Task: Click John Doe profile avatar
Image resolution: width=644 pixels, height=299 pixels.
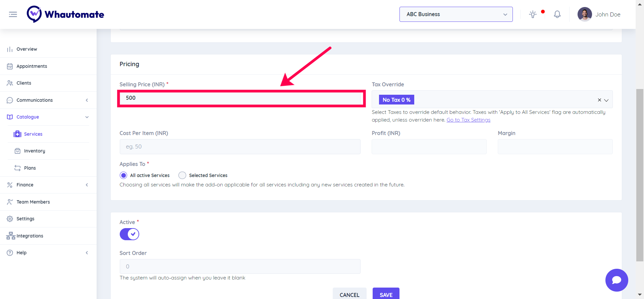Action: [x=584, y=14]
